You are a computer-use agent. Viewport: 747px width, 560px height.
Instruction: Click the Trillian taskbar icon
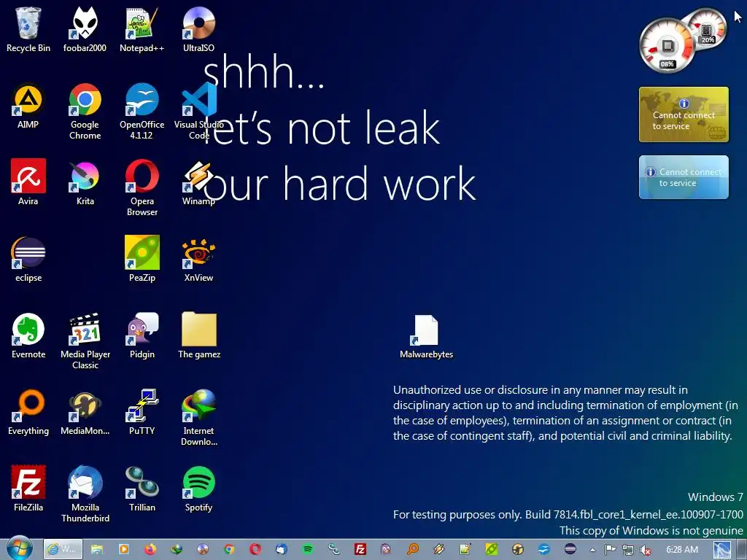[x=334, y=549]
